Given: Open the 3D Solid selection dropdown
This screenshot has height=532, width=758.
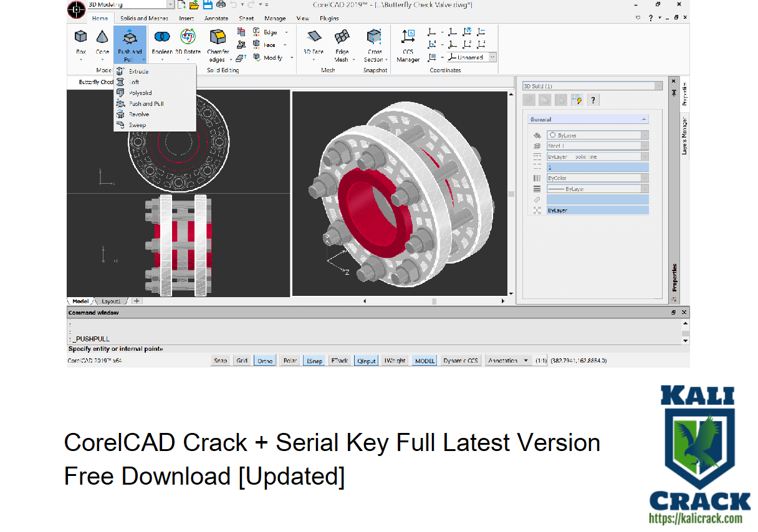Looking at the screenshot, I should (x=592, y=86).
